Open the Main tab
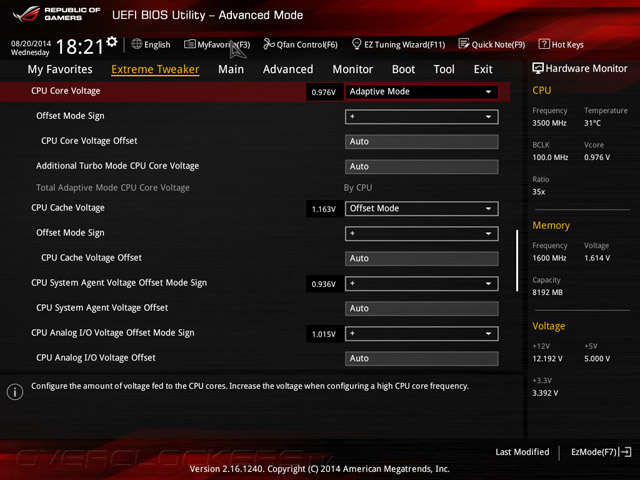The image size is (640, 480). [231, 69]
